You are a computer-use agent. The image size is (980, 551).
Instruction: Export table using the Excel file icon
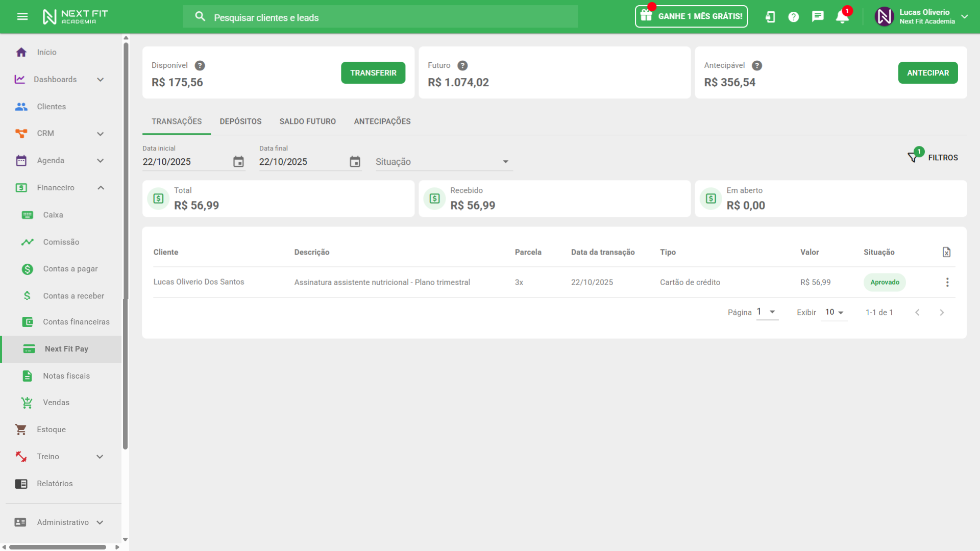click(946, 252)
